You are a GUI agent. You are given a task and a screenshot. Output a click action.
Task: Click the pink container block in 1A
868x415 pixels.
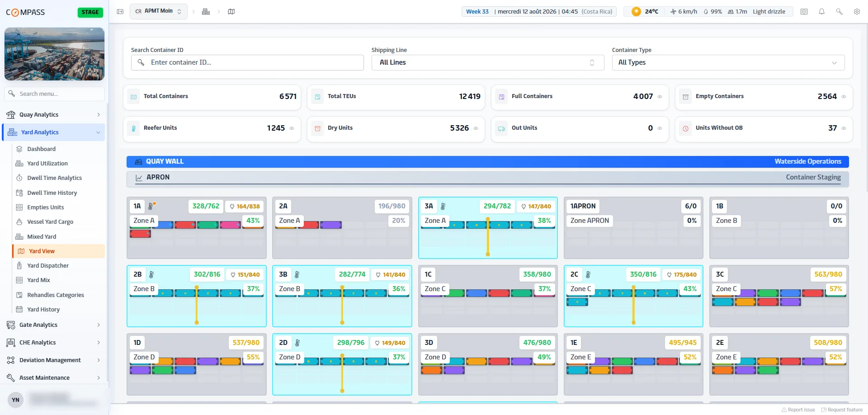click(x=230, y=225)
